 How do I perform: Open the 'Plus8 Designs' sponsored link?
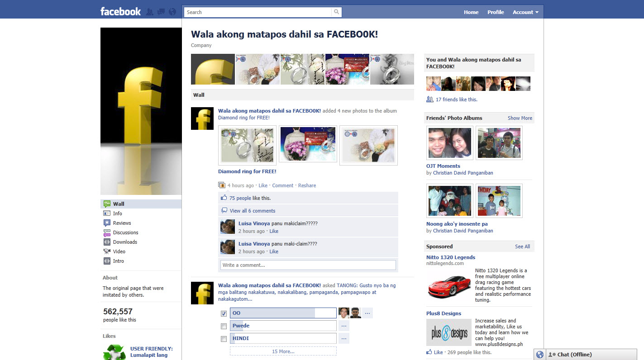444,313
